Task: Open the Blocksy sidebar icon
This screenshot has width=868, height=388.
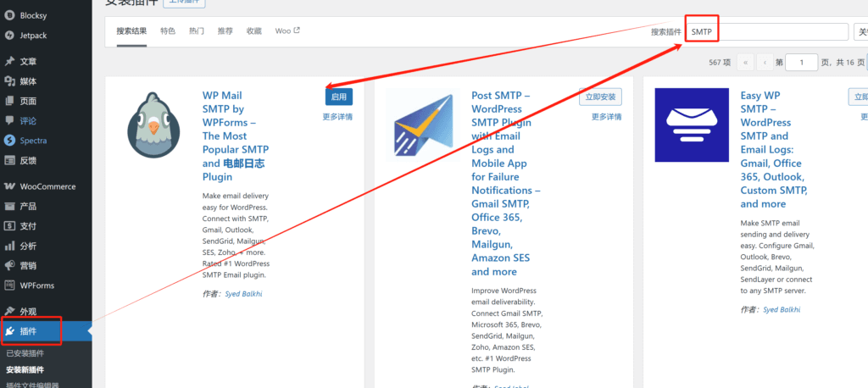Action: click(x=9, y=15)
